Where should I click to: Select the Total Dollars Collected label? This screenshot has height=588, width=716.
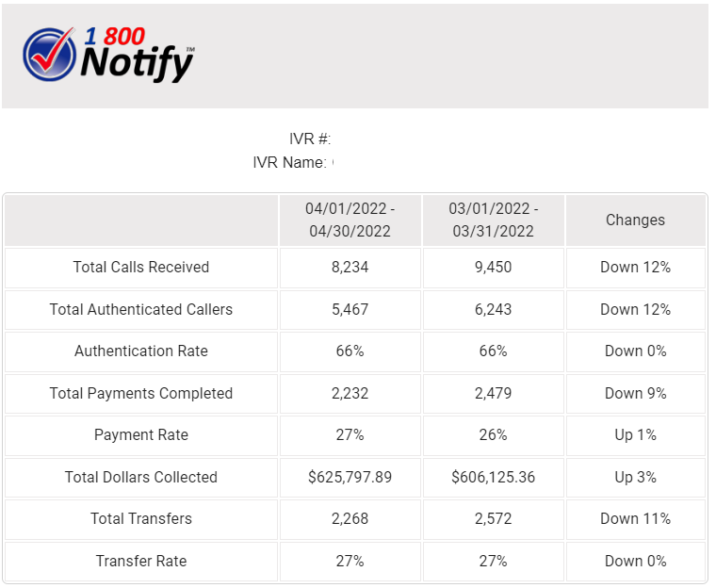coord(141,477)
